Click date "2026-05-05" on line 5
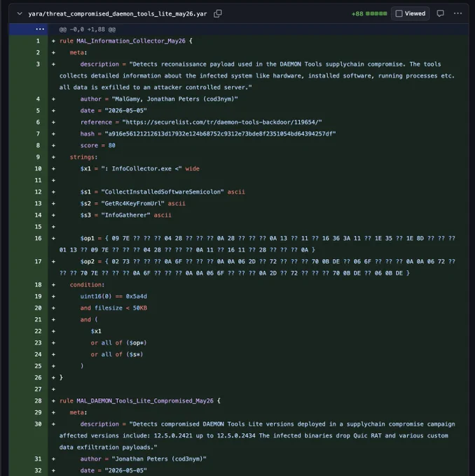The height and width of the screenshot is (476, 475). [126, 111]
